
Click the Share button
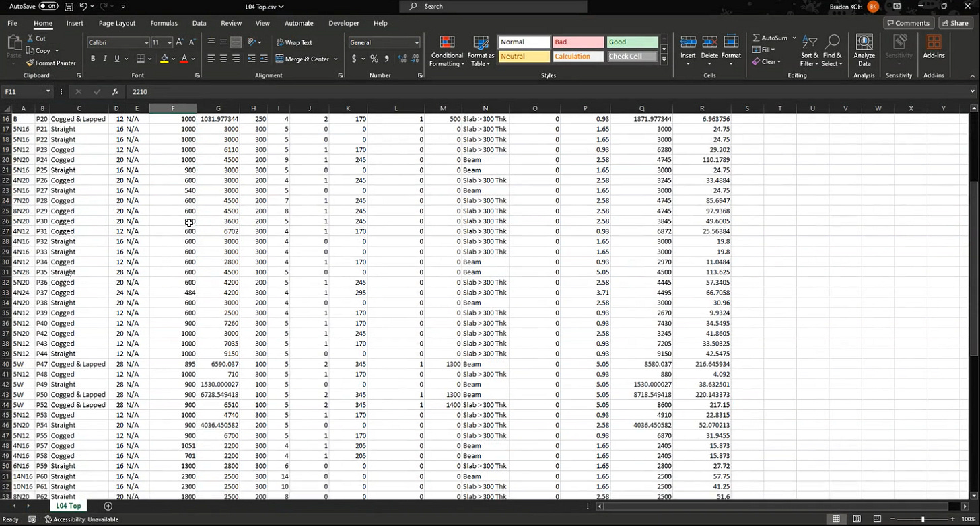click(x=954, y=23)
